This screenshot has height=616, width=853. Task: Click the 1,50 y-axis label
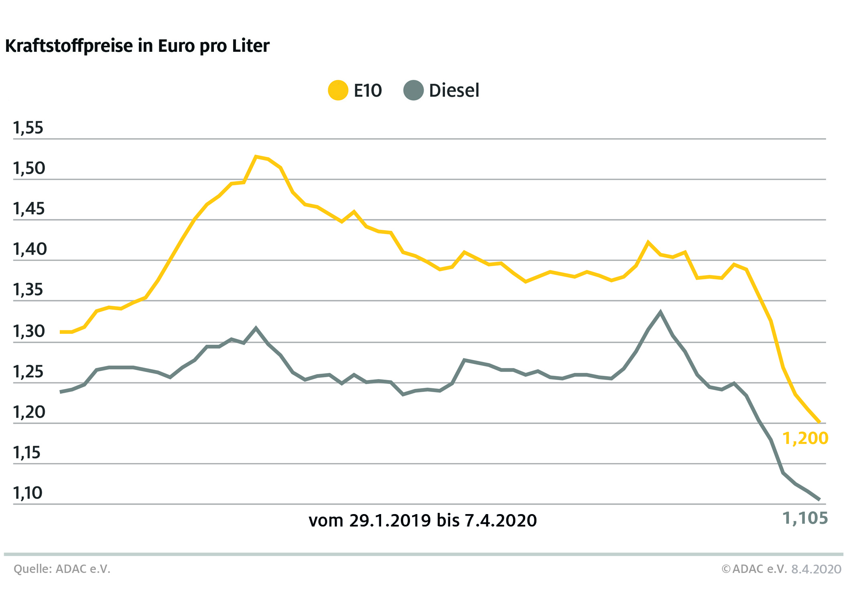[x=29, y=169]
